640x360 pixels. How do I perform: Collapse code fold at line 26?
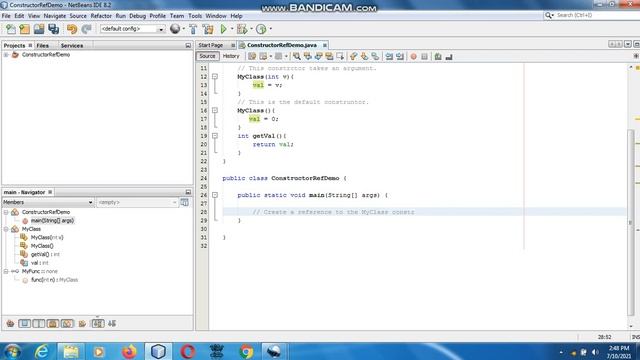tap(215, 195)
